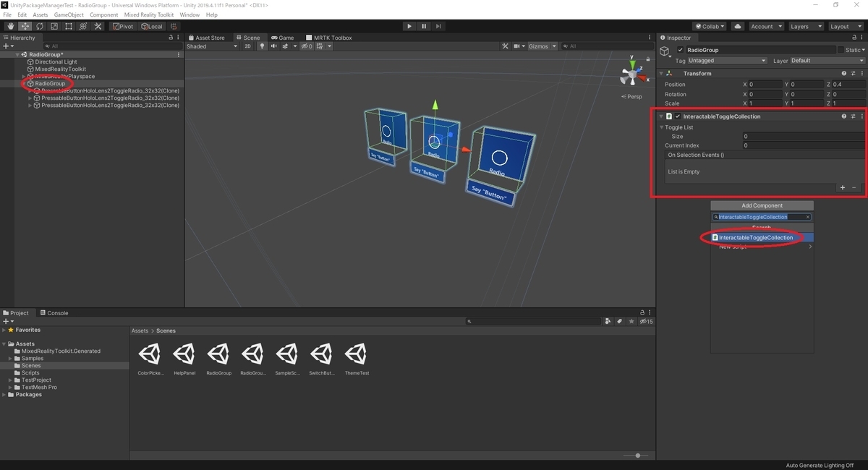The height and width of the screenshot is (470, 868).
Task: Select InteractableToggleCollection in component search results
Action: click(x=762, y=237)
